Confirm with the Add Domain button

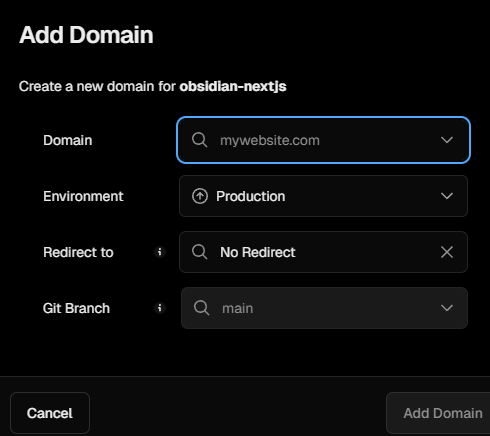point(439,413)
